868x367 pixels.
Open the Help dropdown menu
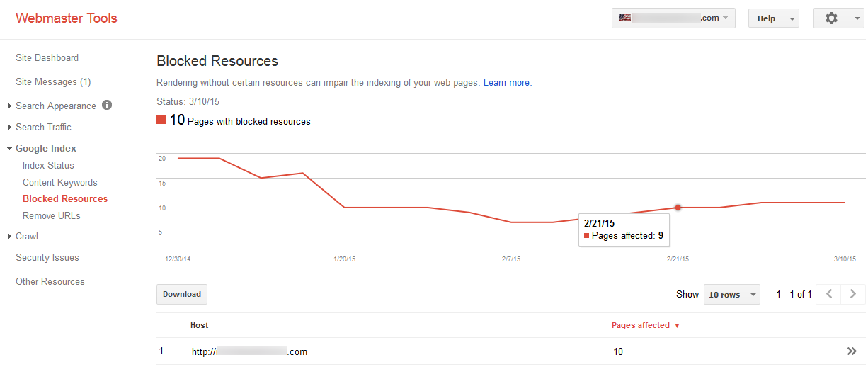(x=773, y=18)
